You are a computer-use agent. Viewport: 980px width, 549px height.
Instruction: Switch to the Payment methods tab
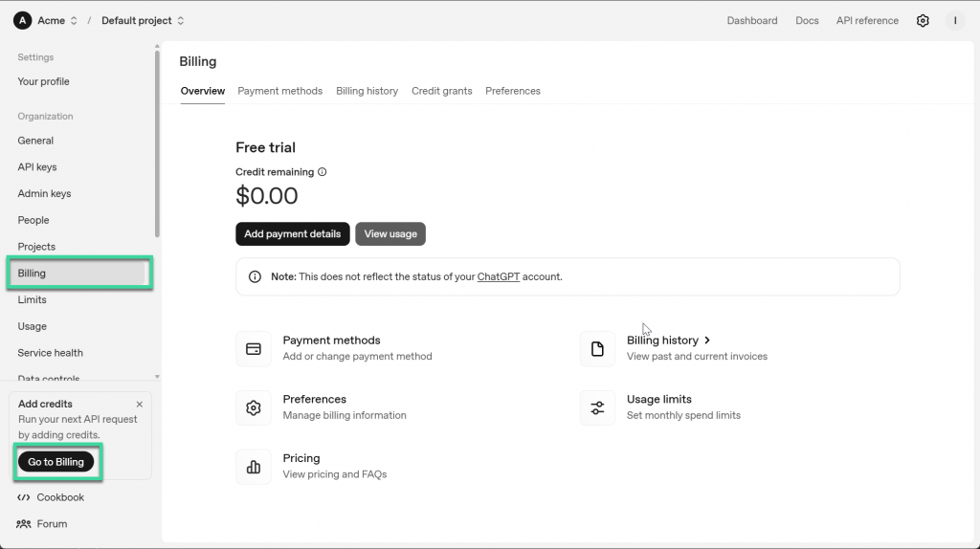[x=279, y=91]
